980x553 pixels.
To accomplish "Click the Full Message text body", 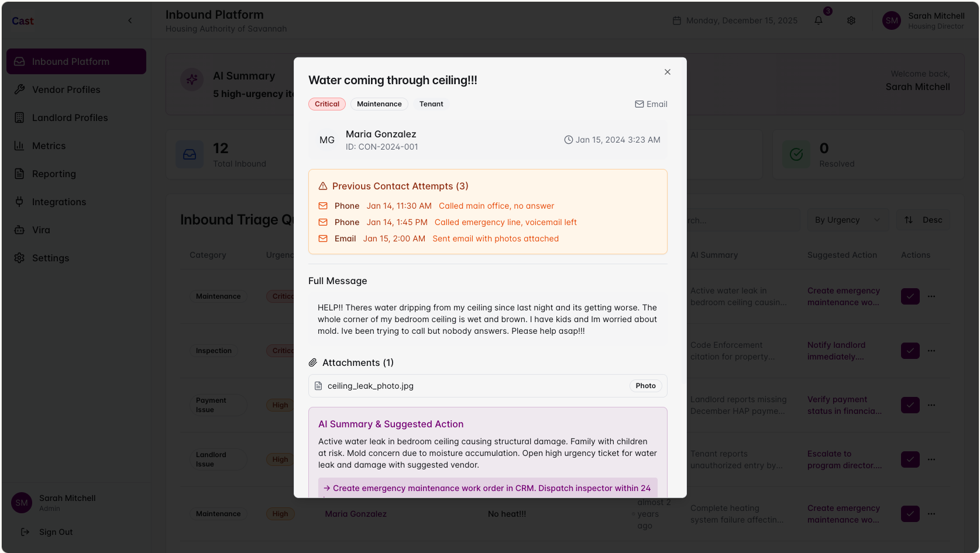I will pos(488,319).
